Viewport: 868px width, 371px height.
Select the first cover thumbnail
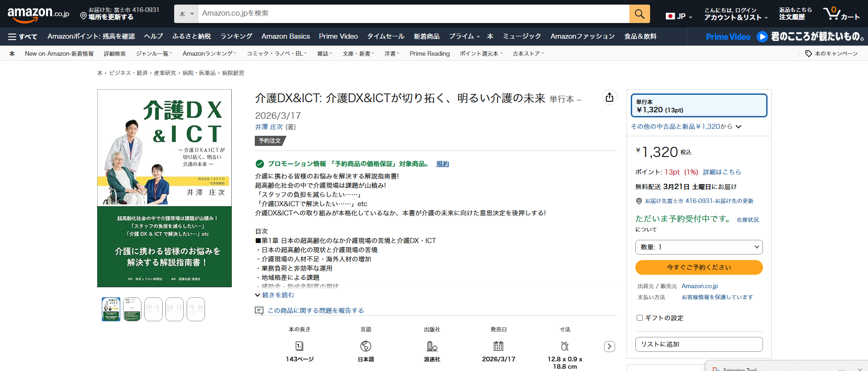coord(111,309)
